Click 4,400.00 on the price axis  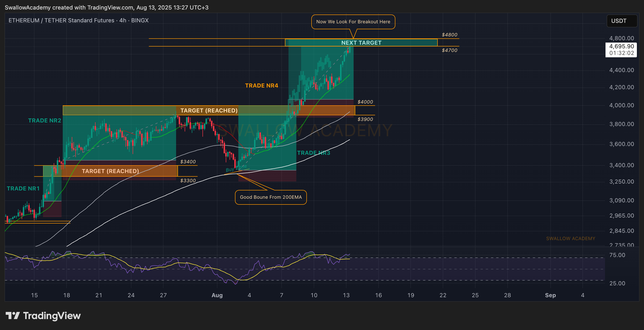point(621,70)
